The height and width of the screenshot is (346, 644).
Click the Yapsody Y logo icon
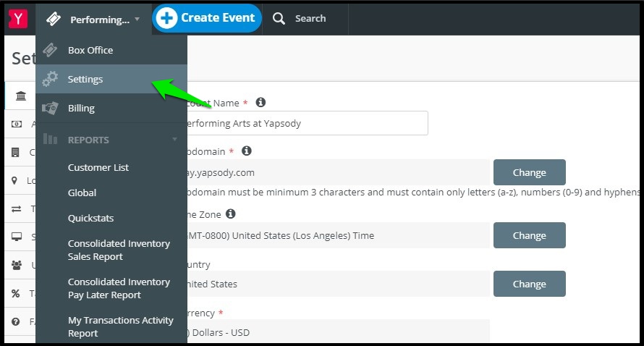17,19
